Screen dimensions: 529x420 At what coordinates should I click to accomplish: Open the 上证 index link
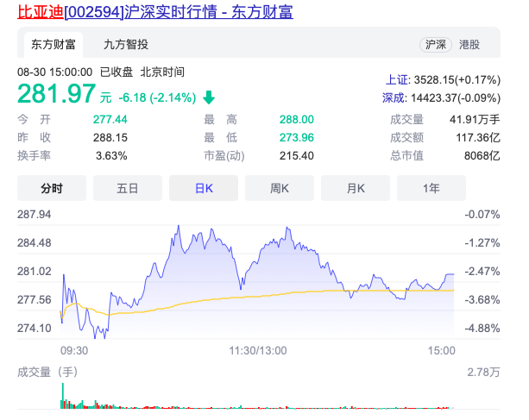pos(396,80)
